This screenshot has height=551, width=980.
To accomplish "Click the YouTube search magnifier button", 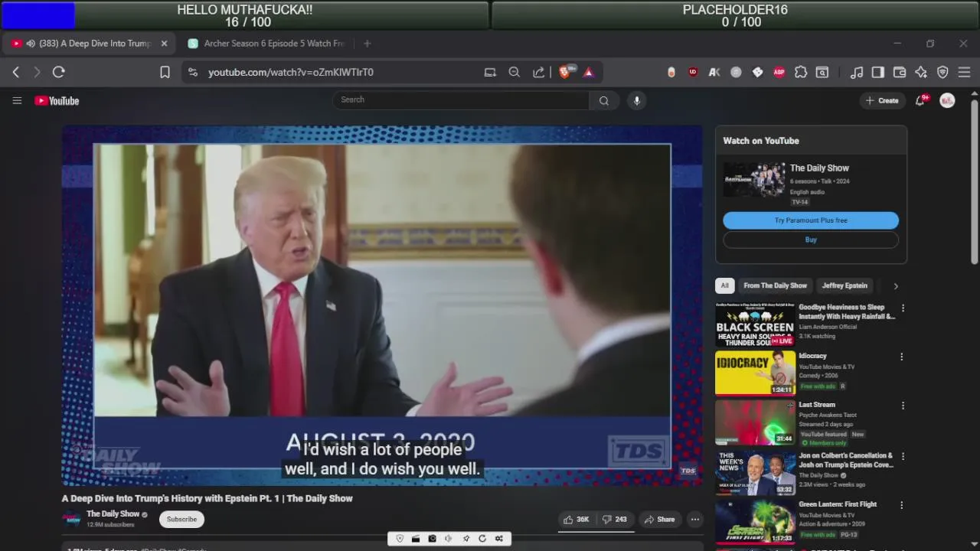I will tap(604, 100).
